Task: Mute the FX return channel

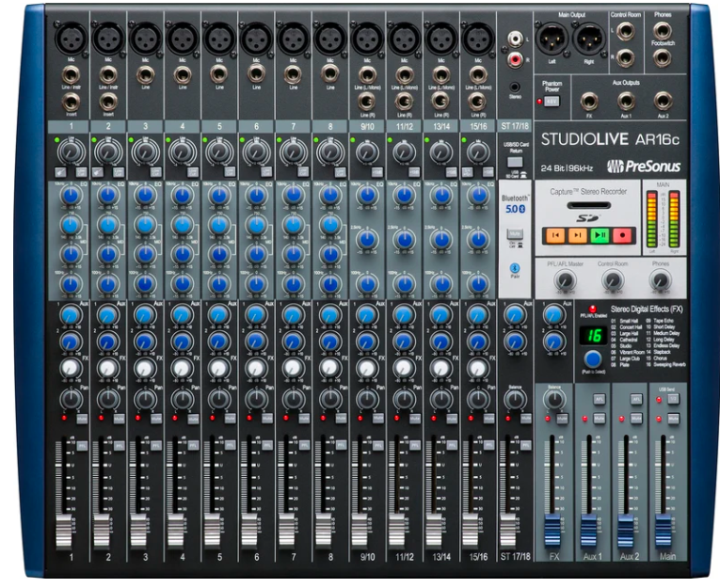Action: click(562, 419)
